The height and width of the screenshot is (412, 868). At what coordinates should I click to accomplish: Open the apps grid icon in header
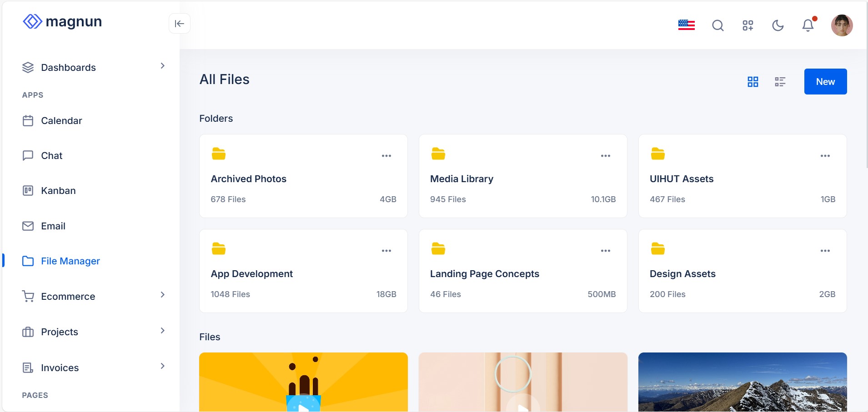click(747, 25)
